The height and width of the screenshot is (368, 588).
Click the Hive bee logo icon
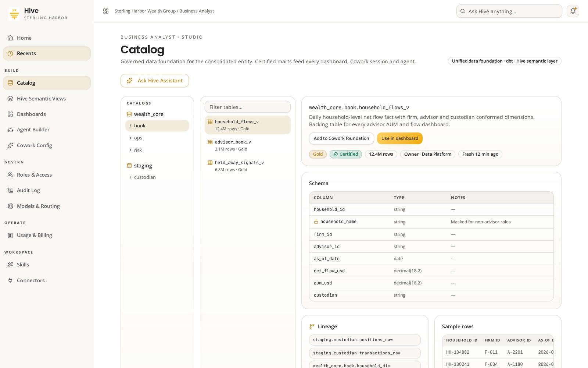(x=14, y=14)
